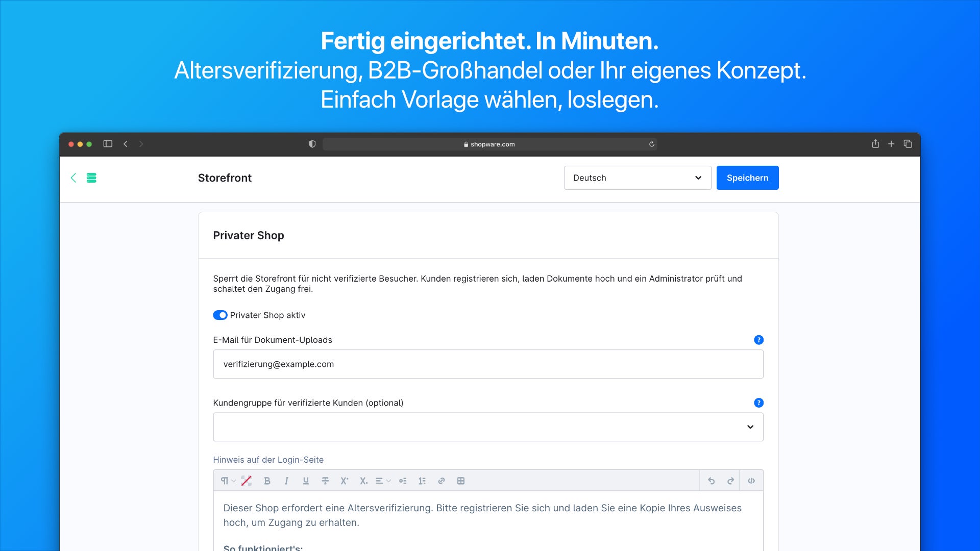The image size is (980, 551).
Task: Open the Kundengruppe help tooltip
Action: coord(758,403)
